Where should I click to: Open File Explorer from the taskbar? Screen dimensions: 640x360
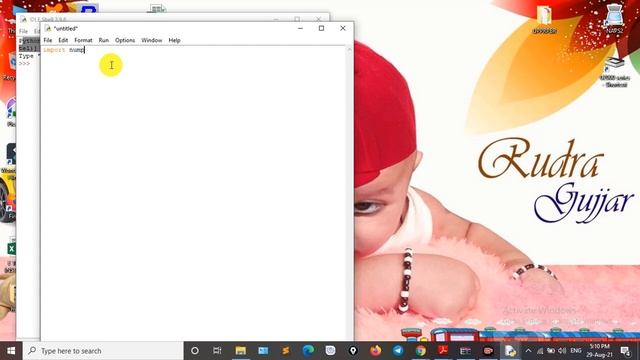240,351
